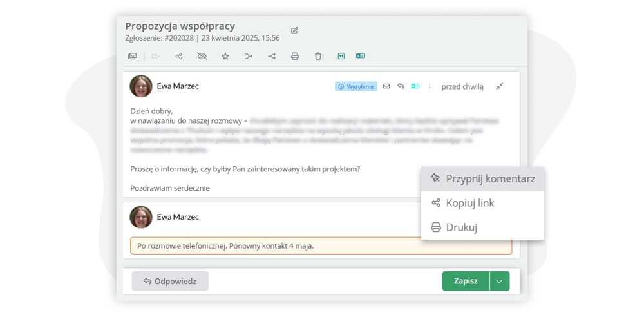This screenshot has width=644, height=317.
Task: Click the split branch icon in toolbar
Action: pos(272,56)
